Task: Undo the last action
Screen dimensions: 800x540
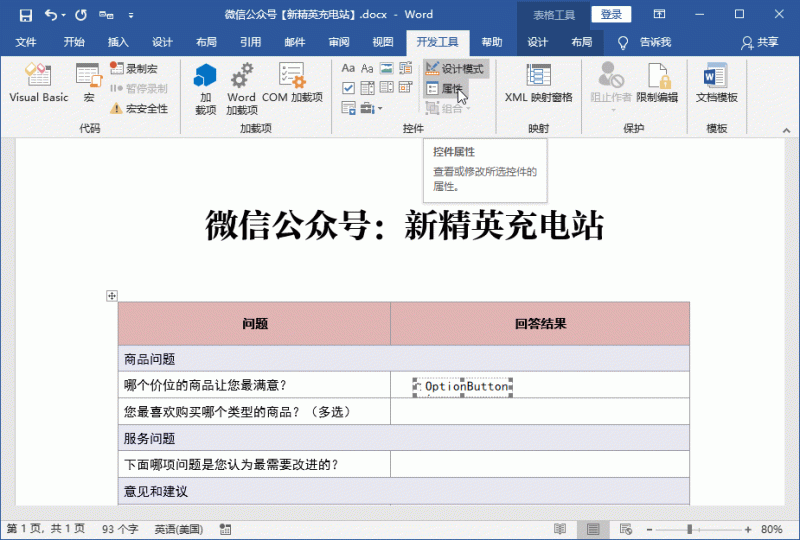Action: (51, 15)
